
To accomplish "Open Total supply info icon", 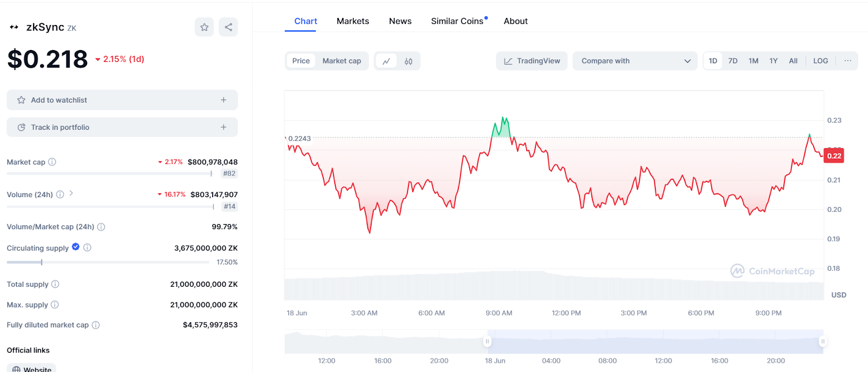I will coord(55,284).
